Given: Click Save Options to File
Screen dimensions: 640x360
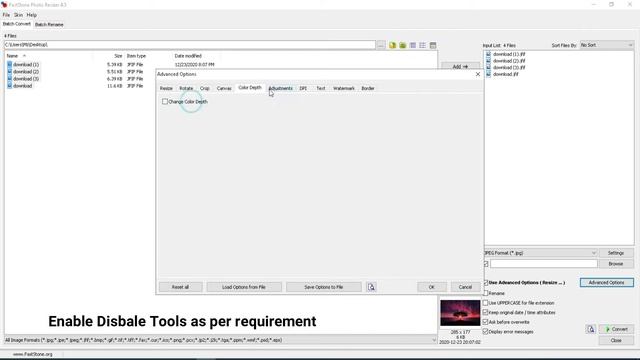Looking at the screenshot, I should (x=324, y=287).
